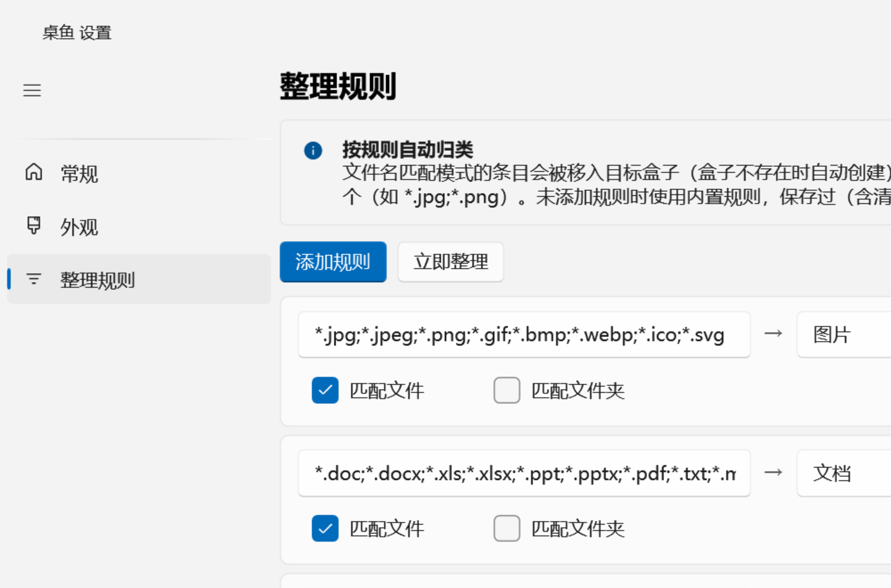Image resolution: width=891 pixels, height=588 pixels.
Task: Click the 添加规则 button
Action: (x=333, y=262)
